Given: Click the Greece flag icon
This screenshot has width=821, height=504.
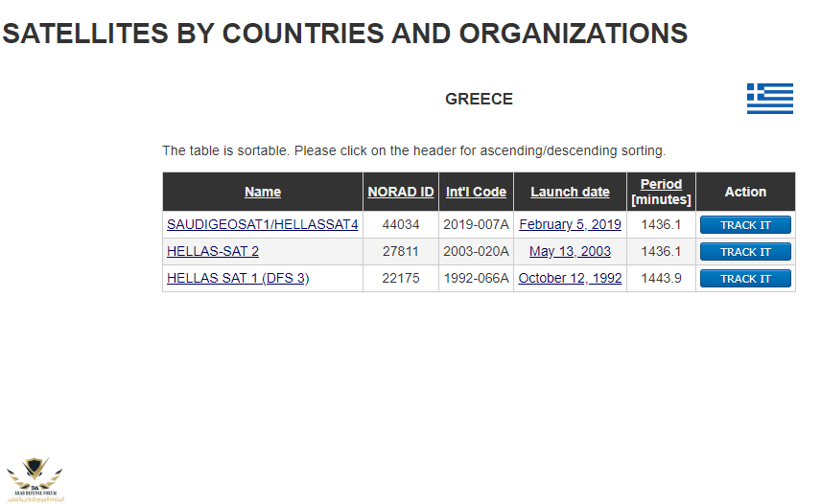Looking at the screenshot, I should tap(769, 99).
